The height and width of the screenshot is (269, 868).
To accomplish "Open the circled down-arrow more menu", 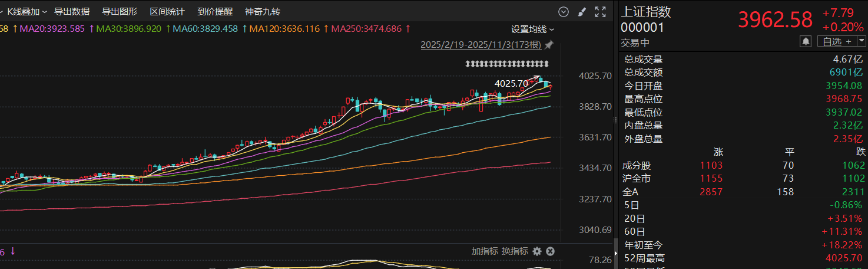I will (564, 12).
